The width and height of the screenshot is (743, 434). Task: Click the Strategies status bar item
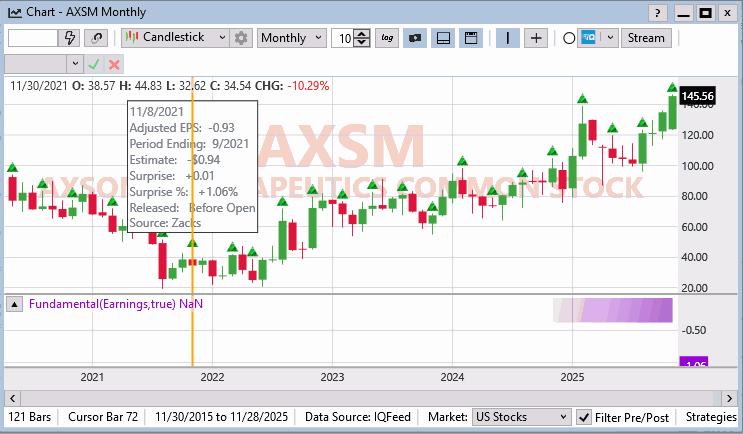click(711, 417)
